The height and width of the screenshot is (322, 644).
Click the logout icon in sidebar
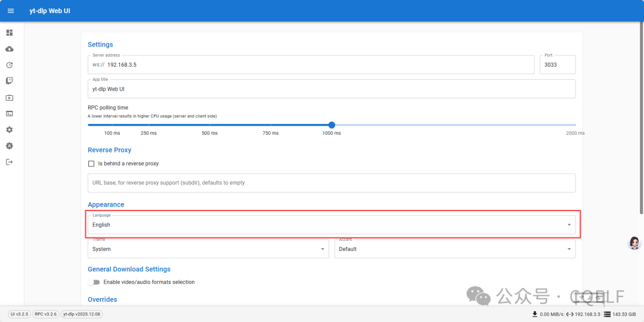click(x=10, y=162)
